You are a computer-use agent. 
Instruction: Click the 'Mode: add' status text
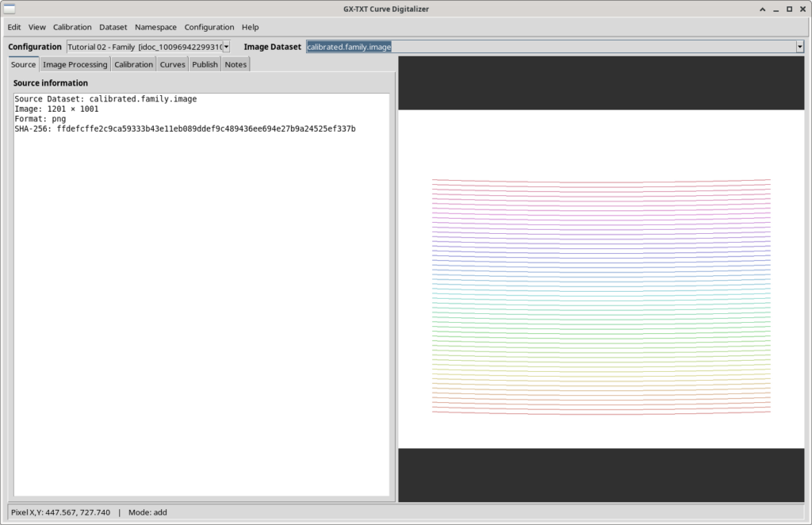pos(147,512)
